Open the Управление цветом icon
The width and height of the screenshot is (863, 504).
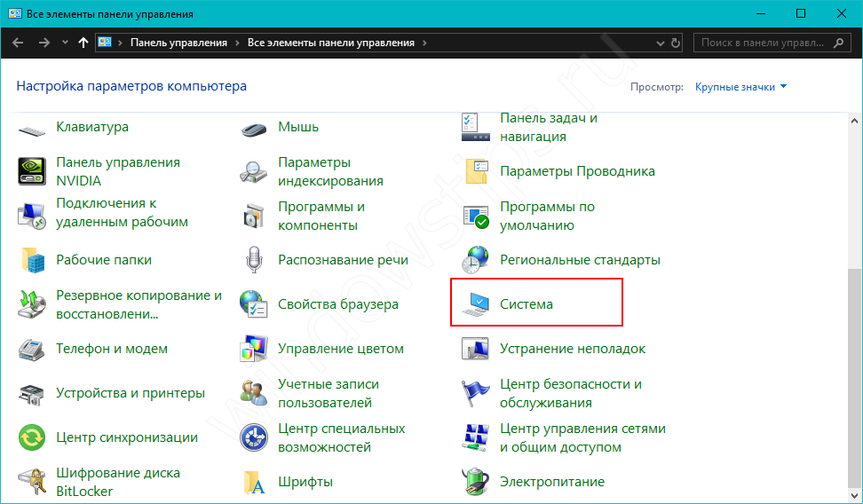coord(254,349)
